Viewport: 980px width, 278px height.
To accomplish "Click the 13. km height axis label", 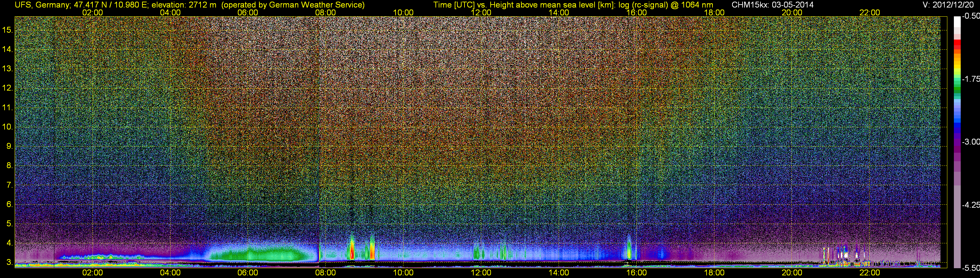I will click(8, 69).
